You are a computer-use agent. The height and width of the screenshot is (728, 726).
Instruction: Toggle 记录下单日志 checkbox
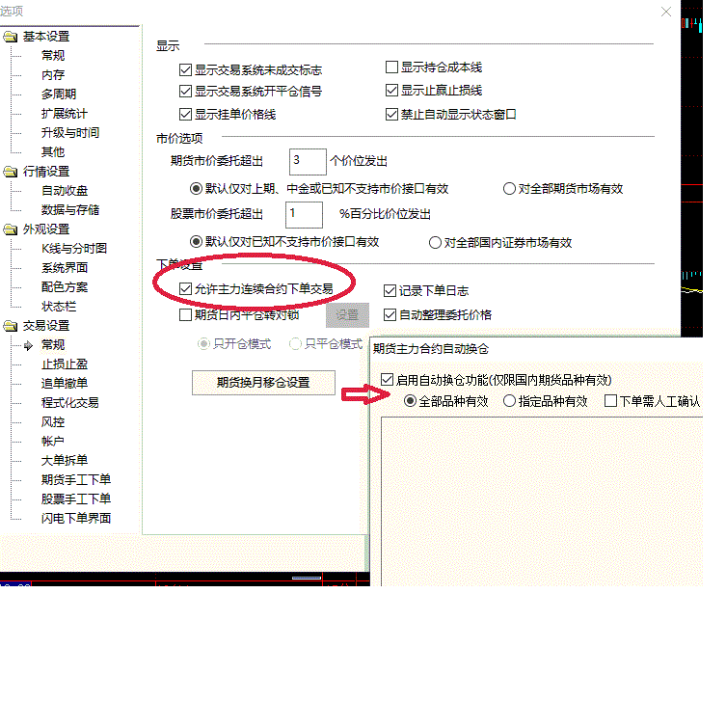pyautogui.click(x=390, y=291)
